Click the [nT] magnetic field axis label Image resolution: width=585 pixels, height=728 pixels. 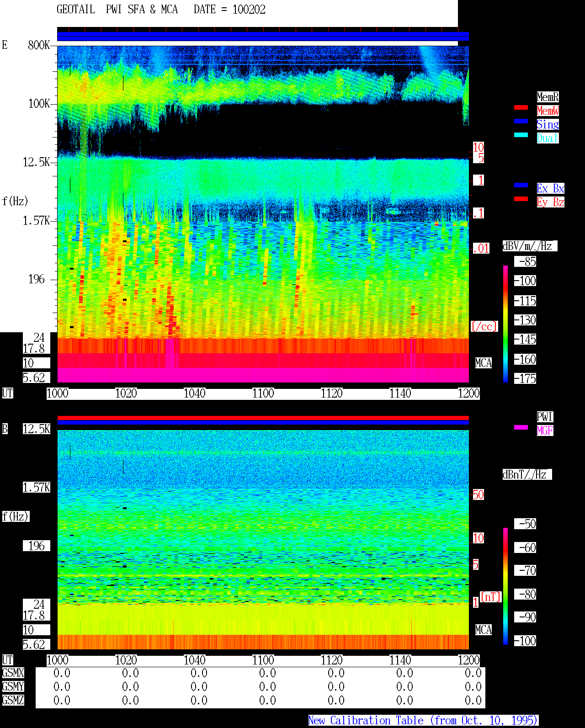pyautogui.click(x=491, y=597)
